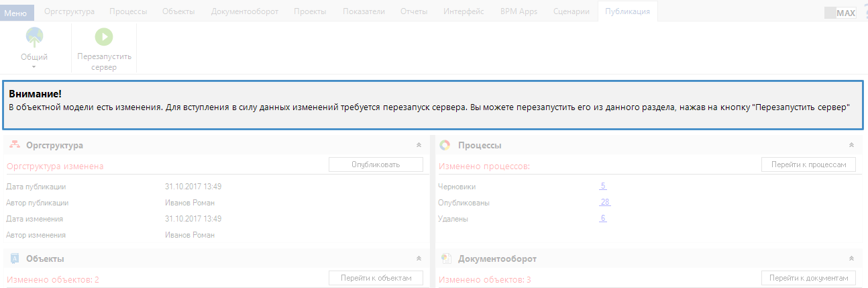Collapse the Процессы panel

pos(851,145)
